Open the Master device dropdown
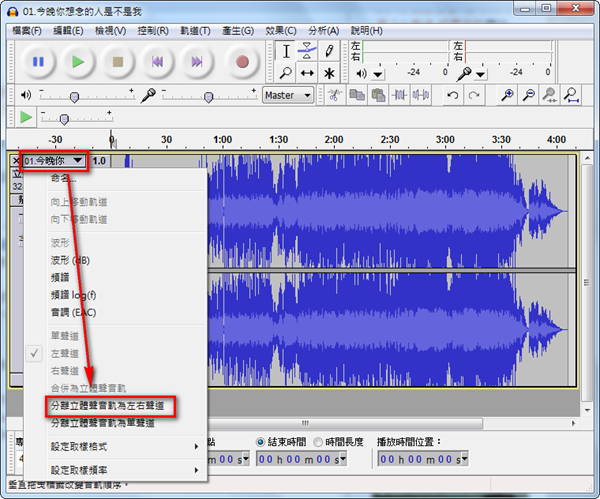Screen dimensions: 600x499 tap(288, 95)
